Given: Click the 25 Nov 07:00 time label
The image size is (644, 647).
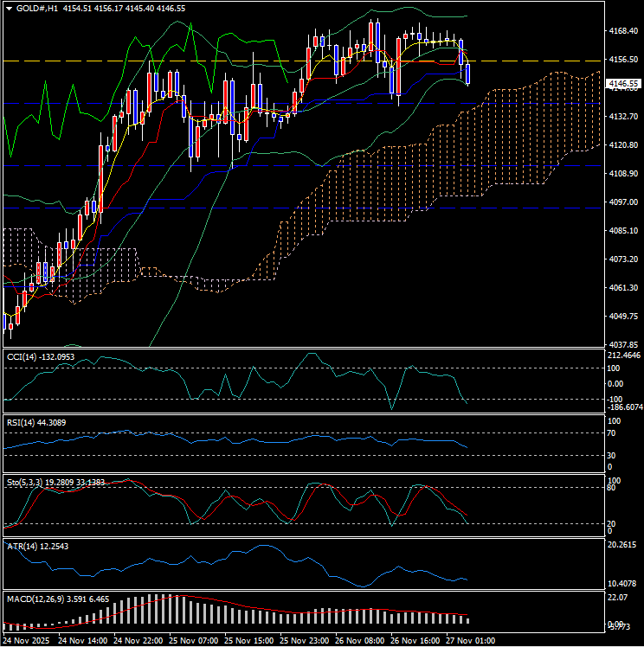Looking at the screenshot, I should click(193, 641).
